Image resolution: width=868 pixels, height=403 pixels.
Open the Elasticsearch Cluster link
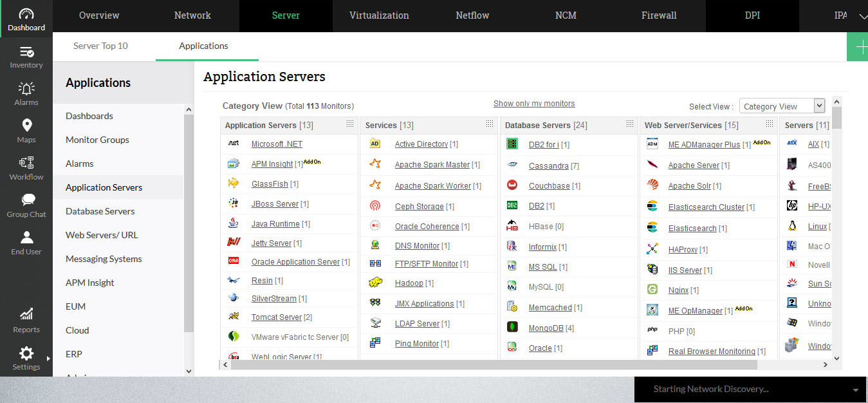coord(706,207)
